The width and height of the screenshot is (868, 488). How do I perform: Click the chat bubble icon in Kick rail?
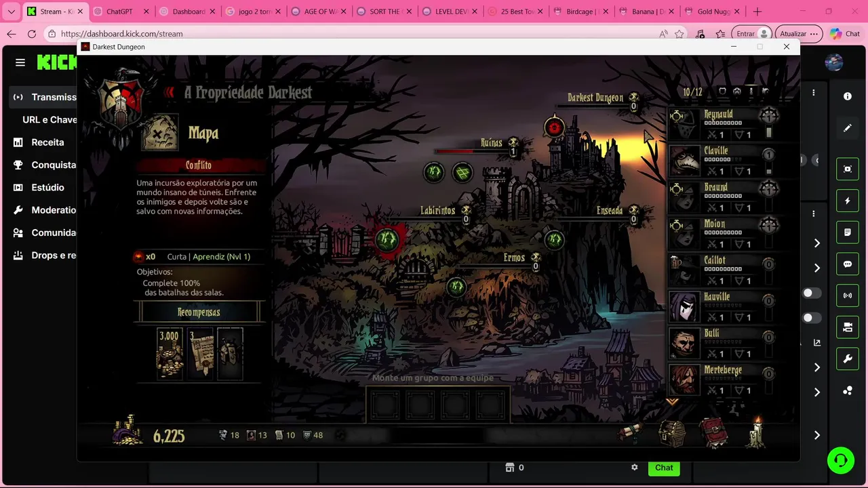pos(848,264)
